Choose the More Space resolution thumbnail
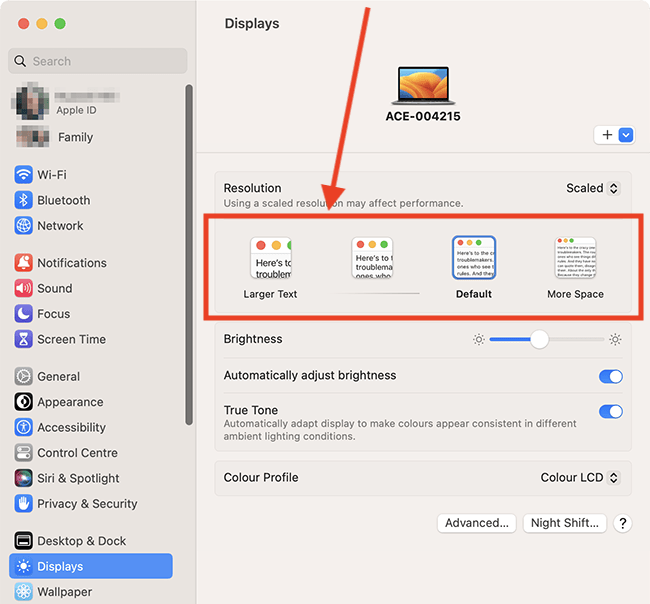 [x=575, y=258]
